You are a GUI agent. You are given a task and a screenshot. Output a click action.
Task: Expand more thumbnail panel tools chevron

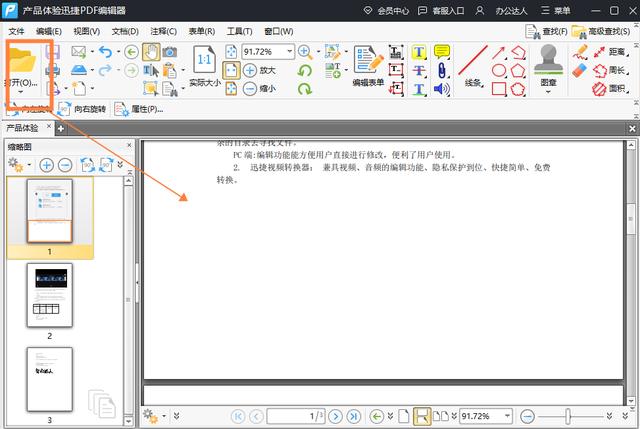tap(120, 164)
